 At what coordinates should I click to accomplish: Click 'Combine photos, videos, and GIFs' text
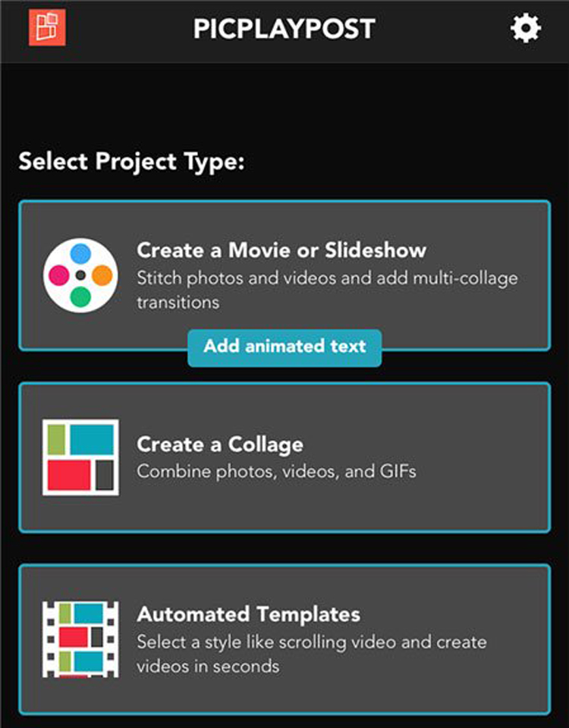[x=276, y=472]
